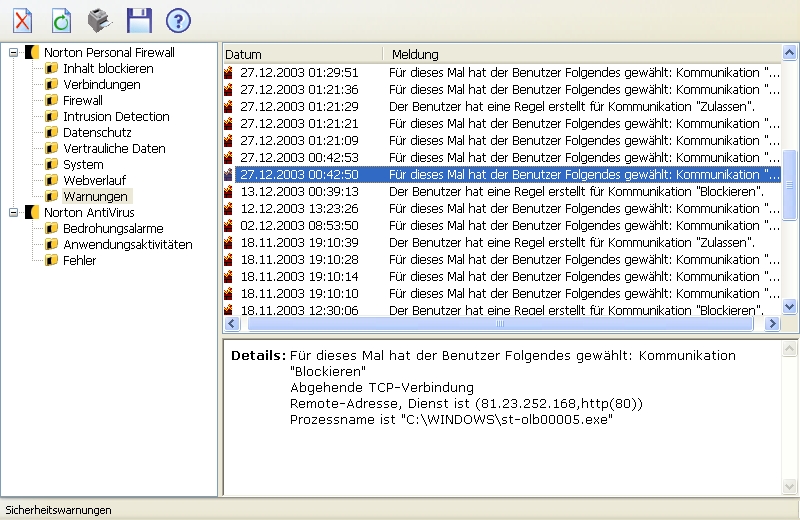Click the icon beside the 13.12.2003 00:39:13 entry

point(229,191)
